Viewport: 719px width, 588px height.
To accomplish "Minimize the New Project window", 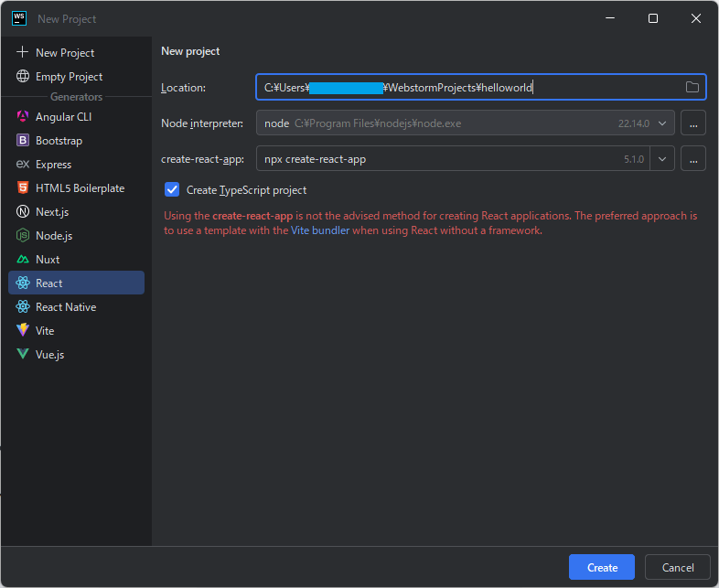I will click(610, 18).
